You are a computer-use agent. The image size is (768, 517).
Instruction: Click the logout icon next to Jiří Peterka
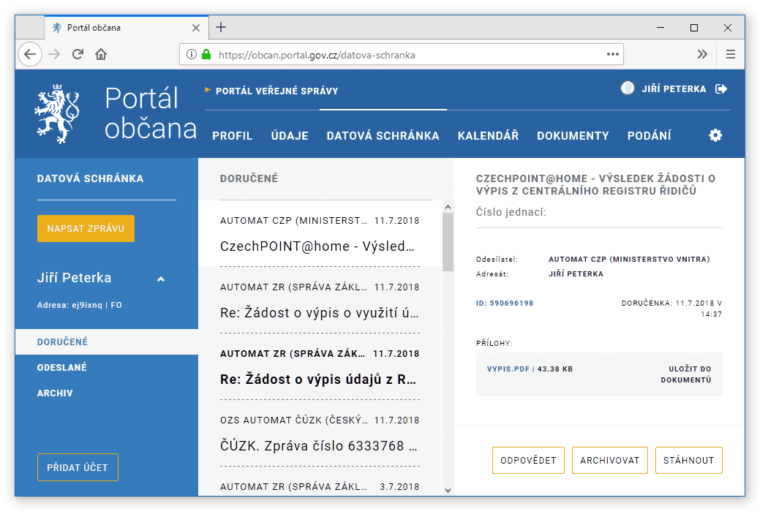pos(720,89)
